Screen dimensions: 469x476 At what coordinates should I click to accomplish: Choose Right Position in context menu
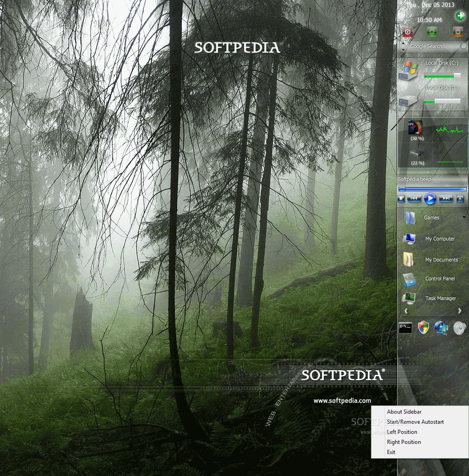coord(420,442)
